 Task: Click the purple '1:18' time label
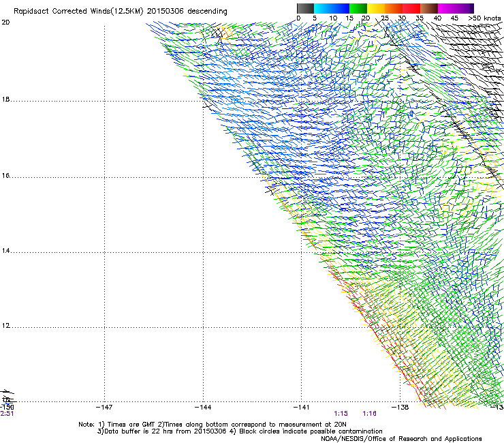[369, 414]
